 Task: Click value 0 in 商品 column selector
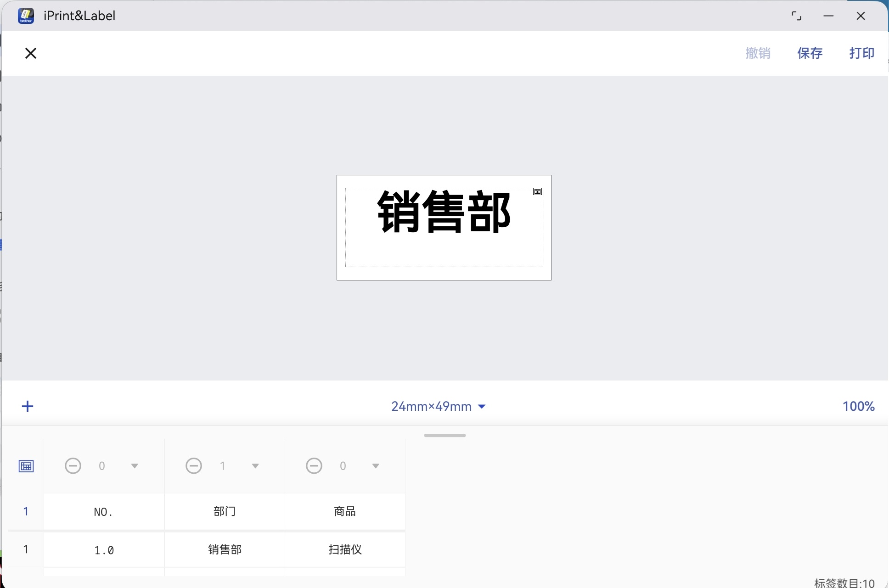tap(343, 466)
